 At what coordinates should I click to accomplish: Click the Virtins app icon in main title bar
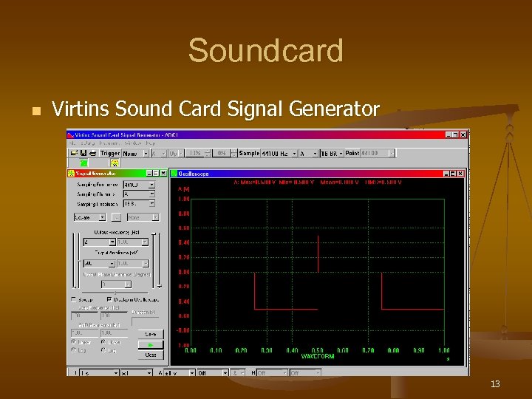pos(71,135)
